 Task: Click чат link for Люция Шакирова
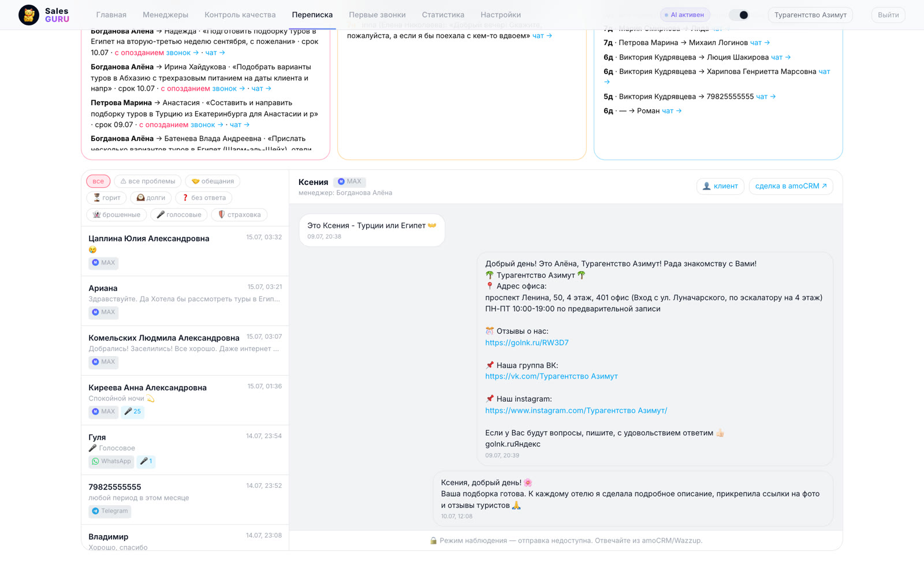(781, 57)
